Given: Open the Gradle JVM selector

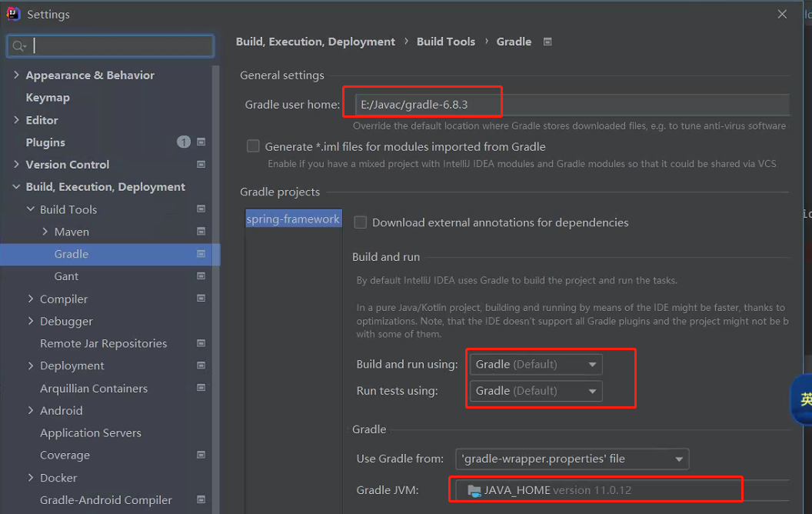Looking at the screenshot, I should pyautogui.click(x=623, y=490).
